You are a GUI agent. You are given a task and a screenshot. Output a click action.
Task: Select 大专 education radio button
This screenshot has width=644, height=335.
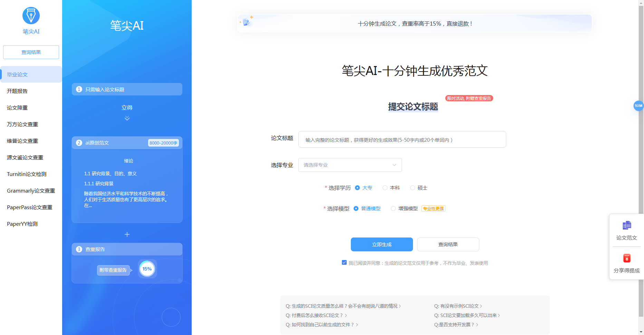357,188
